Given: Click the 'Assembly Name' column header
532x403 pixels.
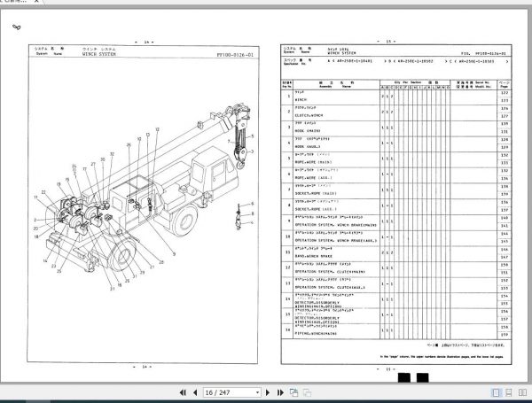Looking at the screenshot, I should point(336,85).
